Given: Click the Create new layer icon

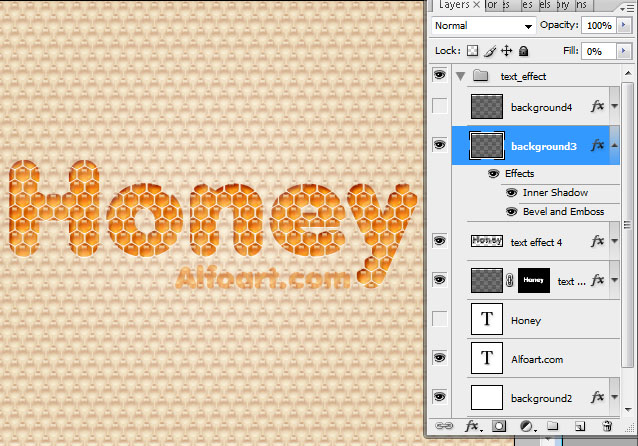Looking at the screenshot, I should coord(580,426).
